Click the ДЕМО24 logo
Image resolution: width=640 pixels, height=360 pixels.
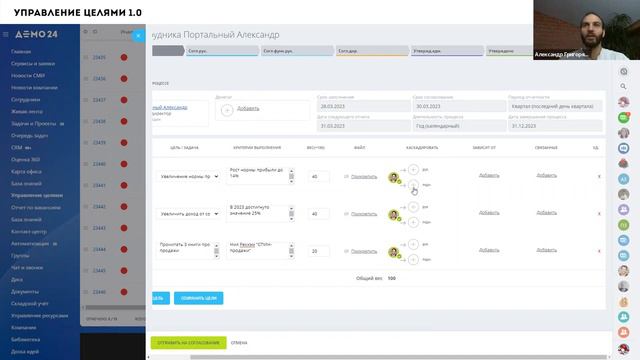click(x=36, y=35)
